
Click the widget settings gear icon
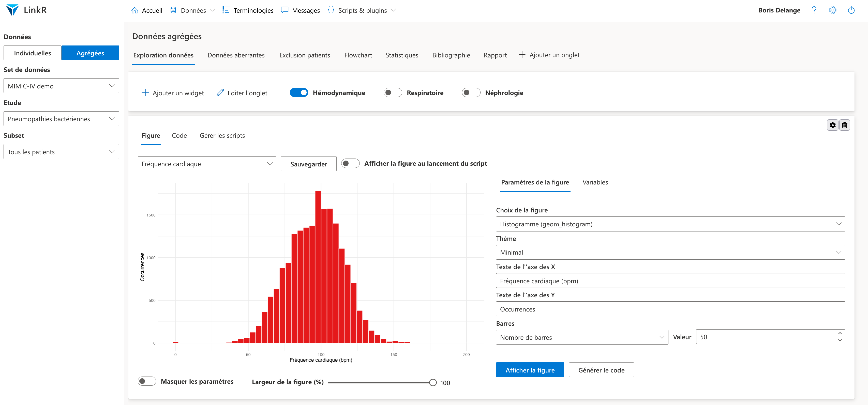pyautogui.click(x=832, y=125)
